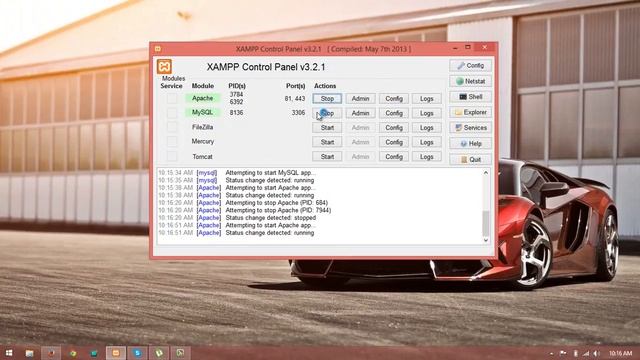The height and width of the screenshot is (360, 640).
Task: Start the FileZilla module
Action: coord(327,128)
